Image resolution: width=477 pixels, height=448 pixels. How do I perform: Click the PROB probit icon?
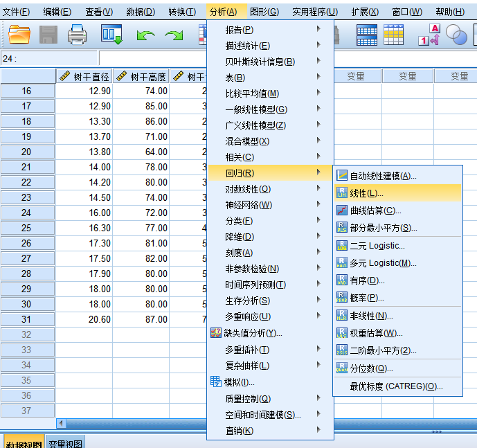click(342, 298)
